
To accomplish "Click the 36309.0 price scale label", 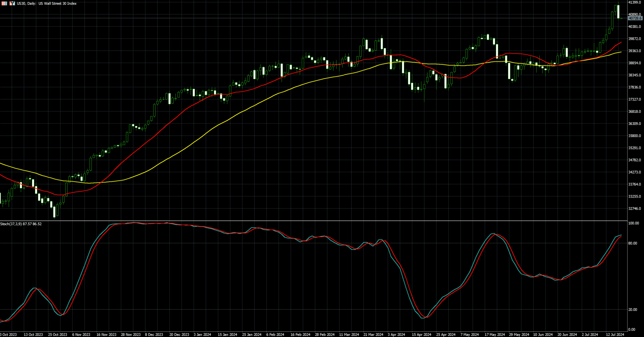I will coord(635,124).
